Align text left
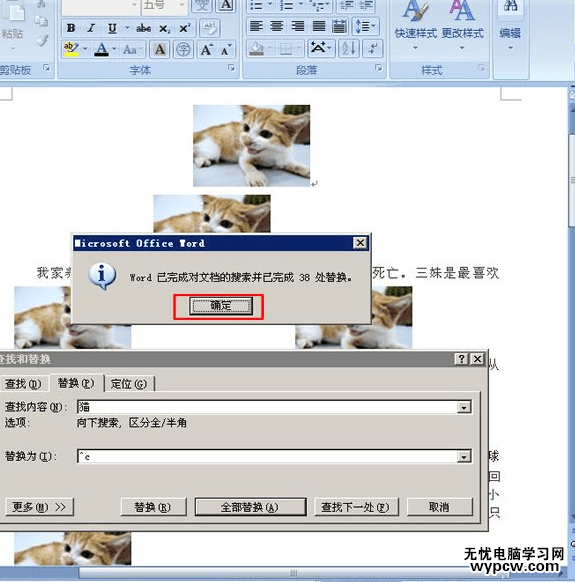This screenshot has height=582, width=575. 257,26
